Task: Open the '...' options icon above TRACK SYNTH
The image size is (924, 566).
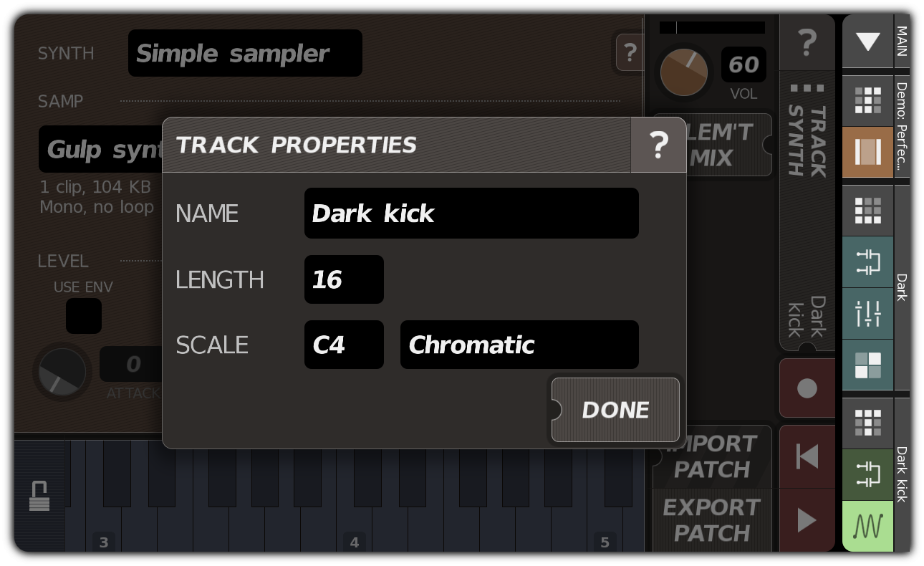Action: (807, 90)
